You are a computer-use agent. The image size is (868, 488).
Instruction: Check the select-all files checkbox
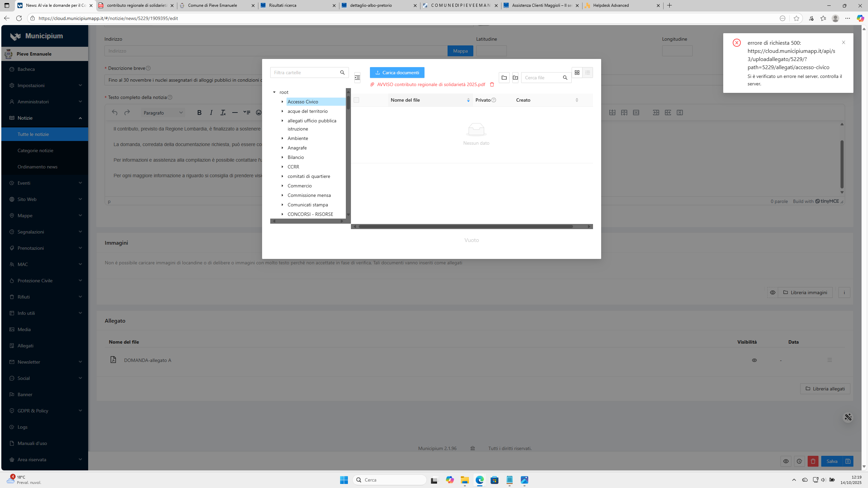click(356, 100)
